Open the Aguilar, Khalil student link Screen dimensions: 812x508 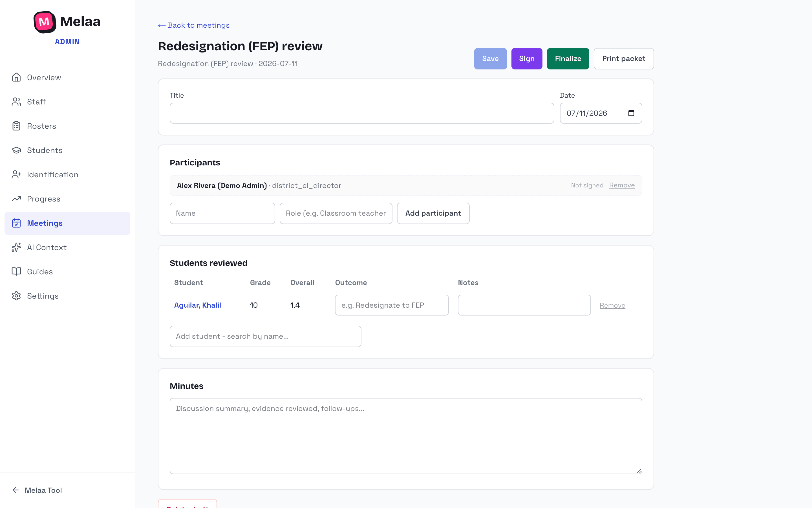[197, 305]
